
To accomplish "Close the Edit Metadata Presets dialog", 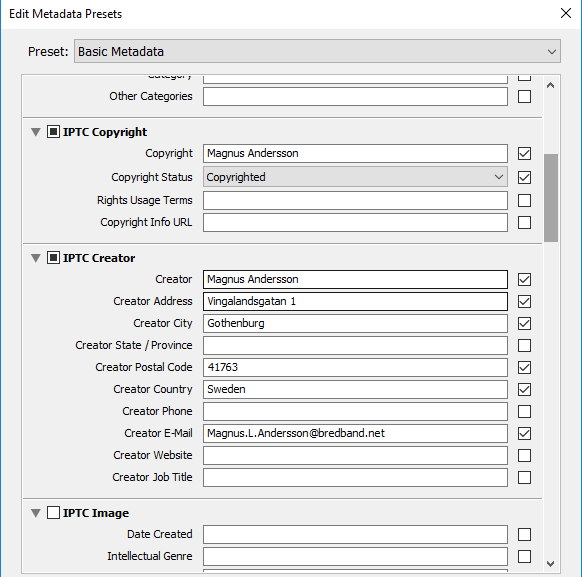I will (566, 13).
